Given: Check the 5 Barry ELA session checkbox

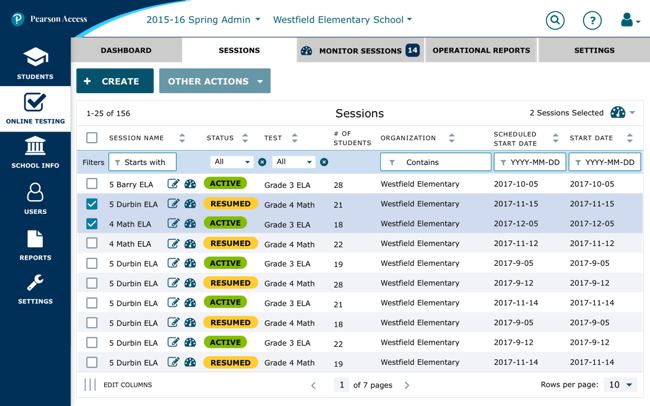Looking at the screenshot, I should (x=92, y=184).
